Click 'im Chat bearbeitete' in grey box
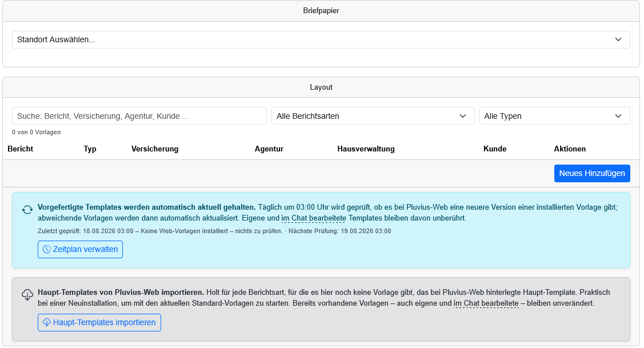Screen dimensions: 644x348 pyautogui.click(x=486, y=303)
